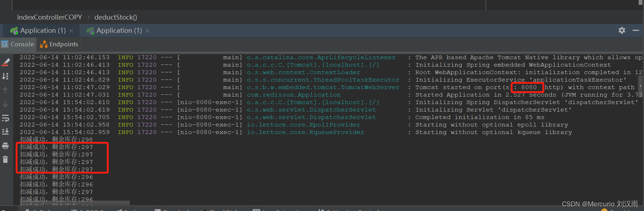
Task: Click the print icon in console gutter
Action: [5, 146]
